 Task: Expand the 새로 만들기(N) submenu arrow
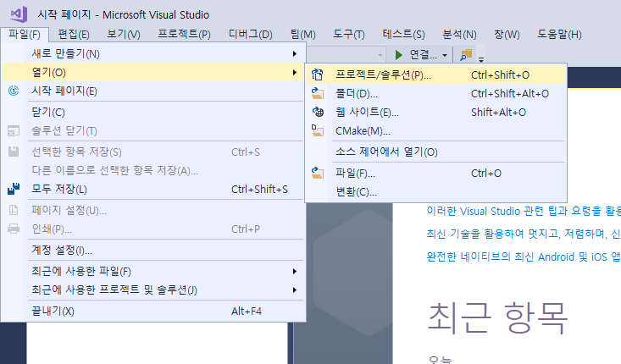[294, 53]
